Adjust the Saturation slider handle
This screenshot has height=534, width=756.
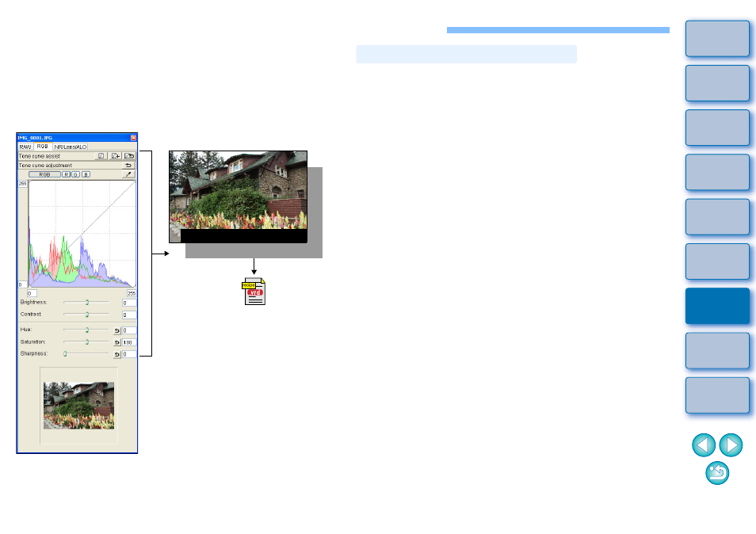pyautogui.click(x=87, y=341)
